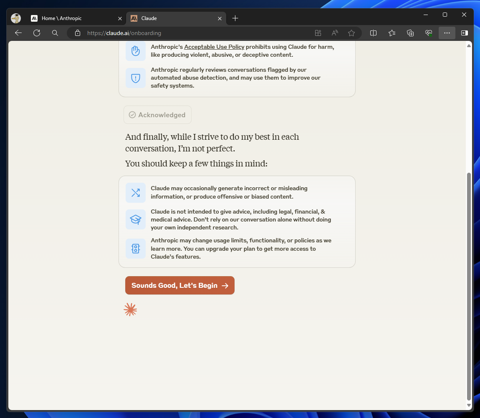Click the 'You should keep a few things in mind:' text

pos(196,164)
